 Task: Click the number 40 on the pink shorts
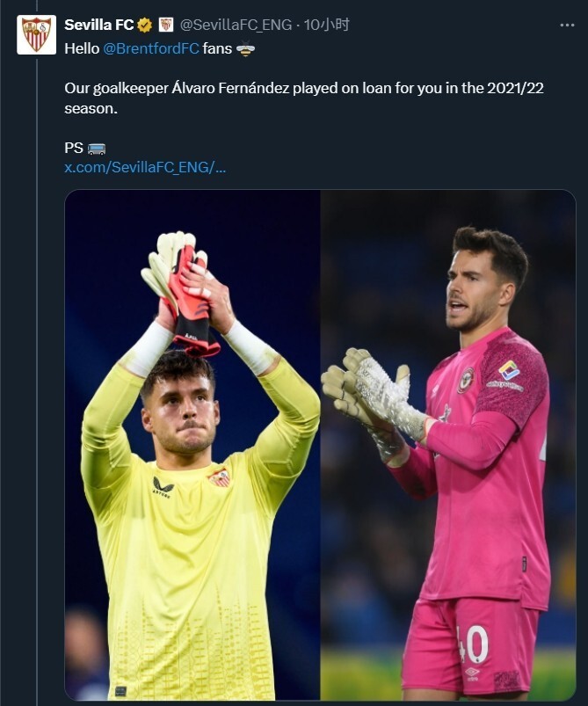472,644
